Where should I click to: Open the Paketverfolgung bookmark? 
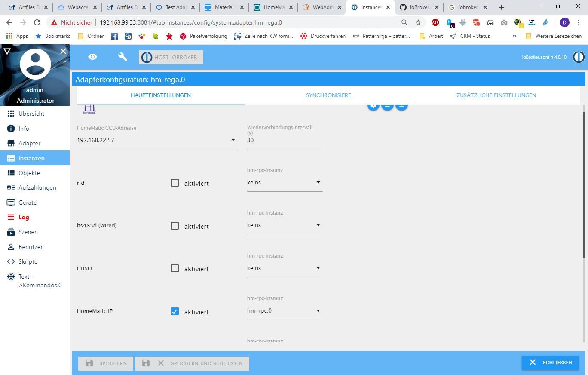pos(204,36)
